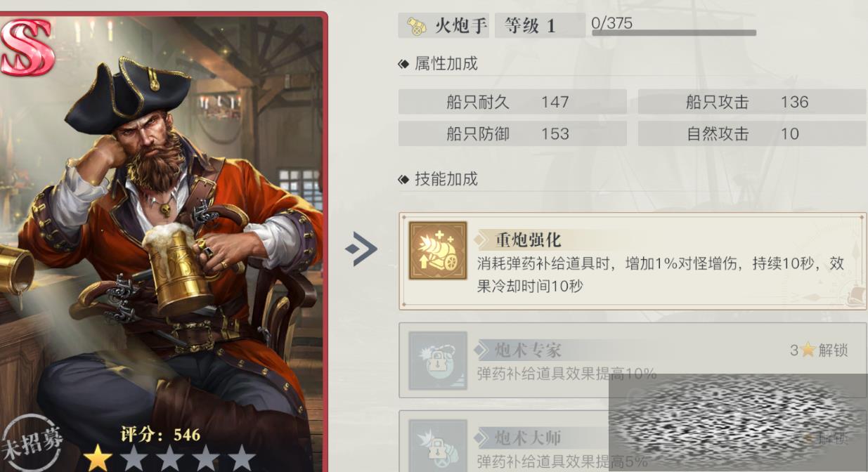Screen dimensions: 868x472
Task: Click the first gold star rating
Action: 98,457
